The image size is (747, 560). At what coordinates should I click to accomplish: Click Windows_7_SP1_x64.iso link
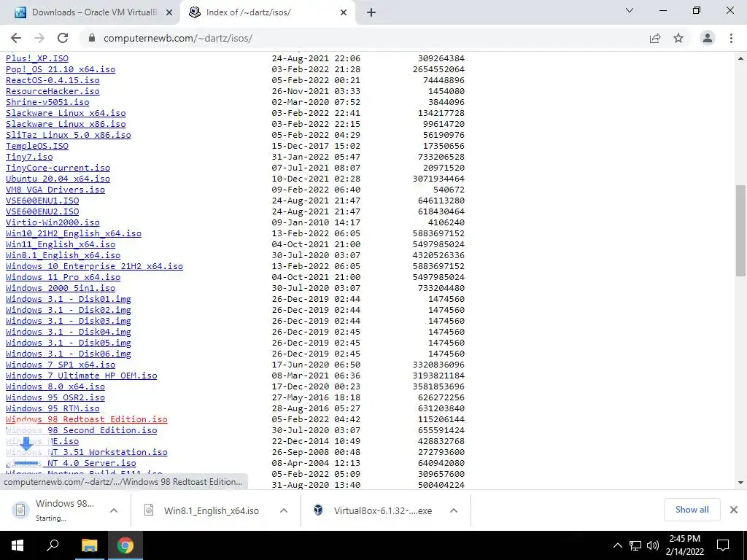pyautogui.click(x=61, y=365)
